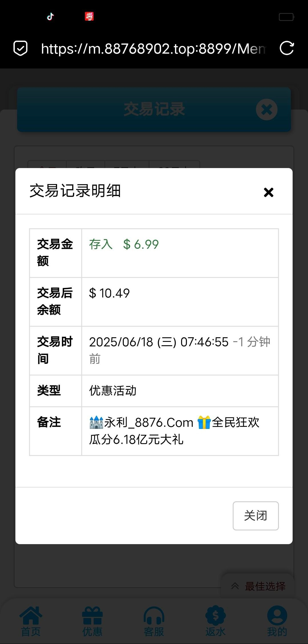Tap the TikTok notification icon
The width and height of the screenshot is (308, 644).
click(x=50, y=17)
